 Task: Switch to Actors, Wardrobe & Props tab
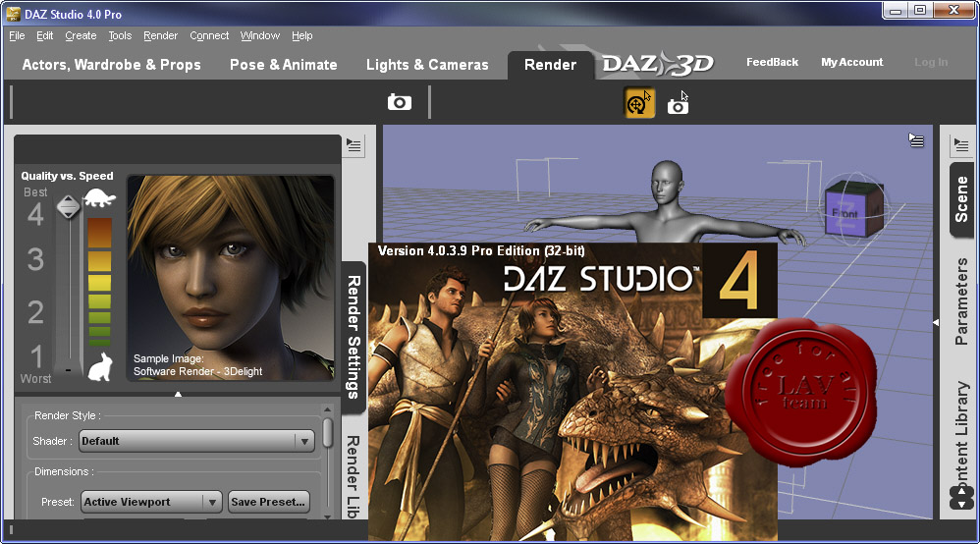[x=111, y=65]
